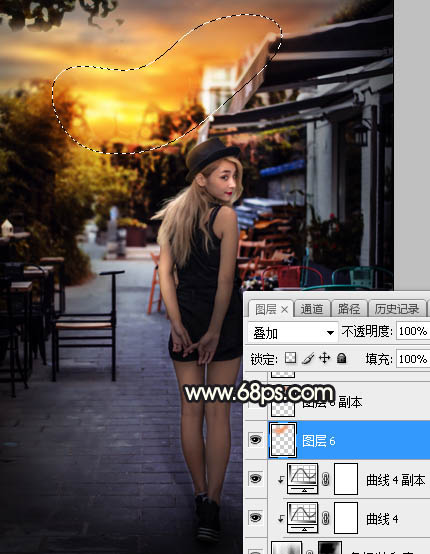Toggle lock transparent pixels icon
This screenshot has width=430, height=554.
pos(290,358)
